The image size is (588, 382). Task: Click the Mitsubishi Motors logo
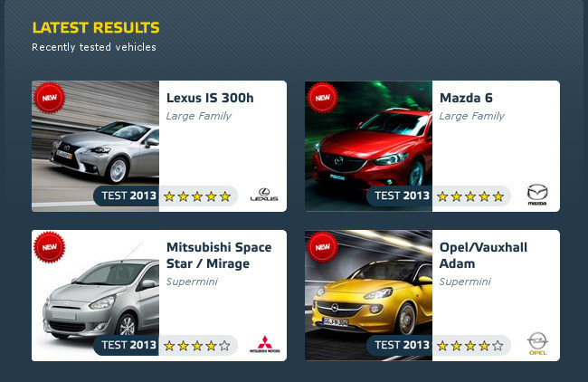click(x=265, y=344)
